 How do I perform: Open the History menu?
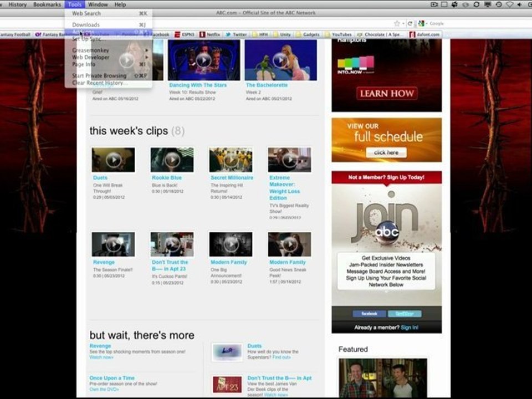[18, 4]
